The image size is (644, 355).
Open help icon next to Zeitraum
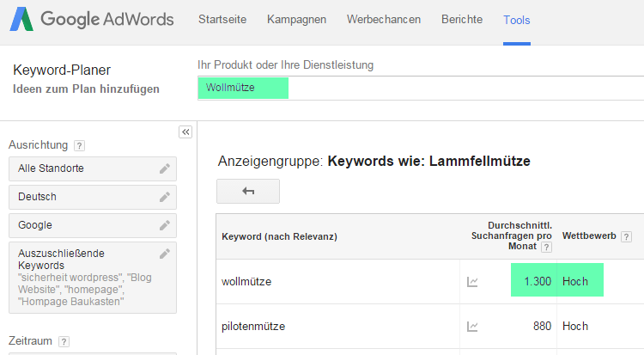point(64,341)
